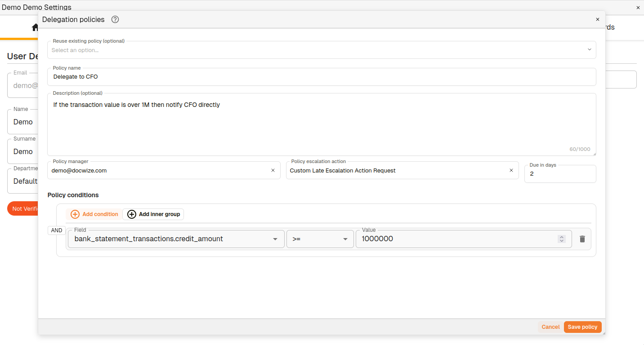The height and width of the screenshot is (345, 644).
Task: Delete the credit_amount condition with trash icon
Action: (x=582, y=239)
